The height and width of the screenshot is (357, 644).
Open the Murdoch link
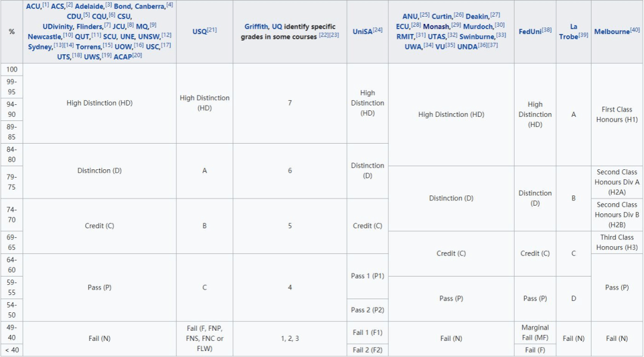[478, 27]
